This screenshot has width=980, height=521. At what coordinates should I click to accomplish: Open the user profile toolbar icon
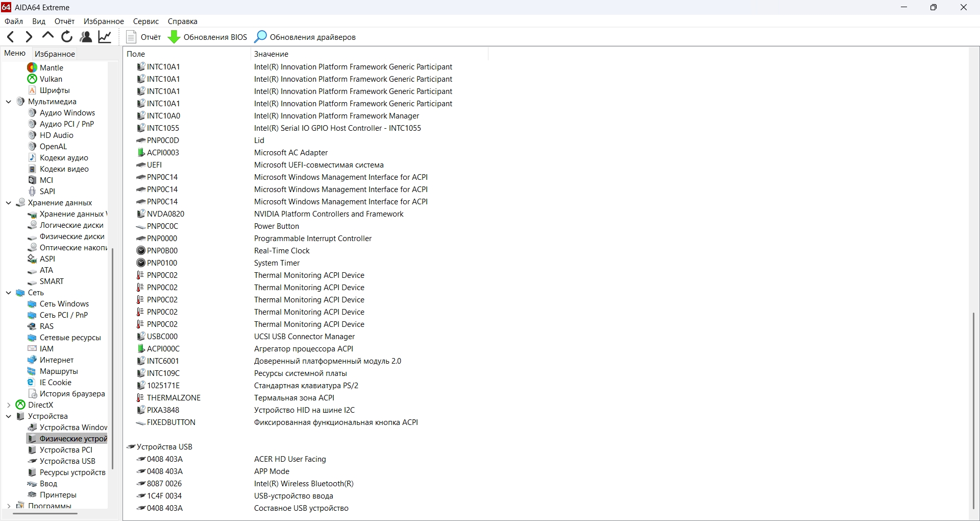point(86,37)
